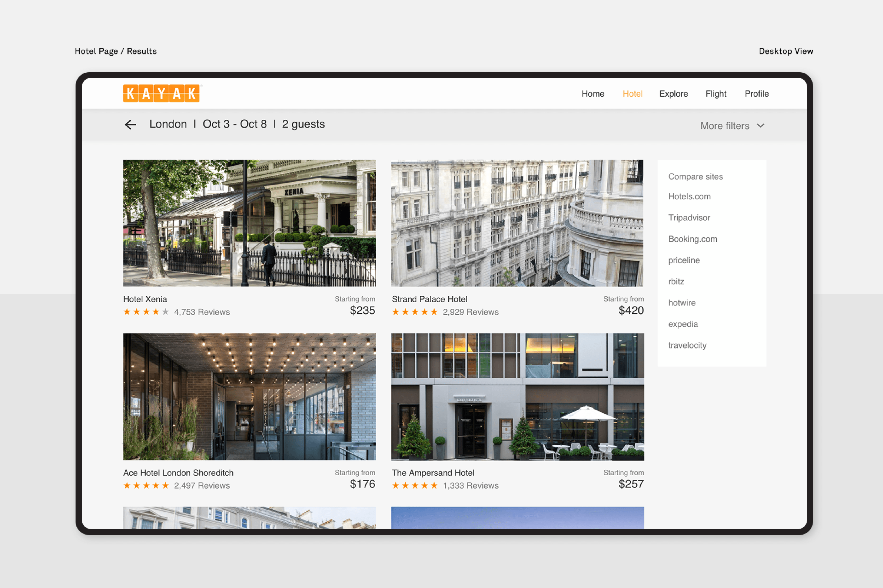The height and width of the screenshot is (588, 883).
Task: Select Tripadvisor in Compare sites
Action: tap(689, 218)
